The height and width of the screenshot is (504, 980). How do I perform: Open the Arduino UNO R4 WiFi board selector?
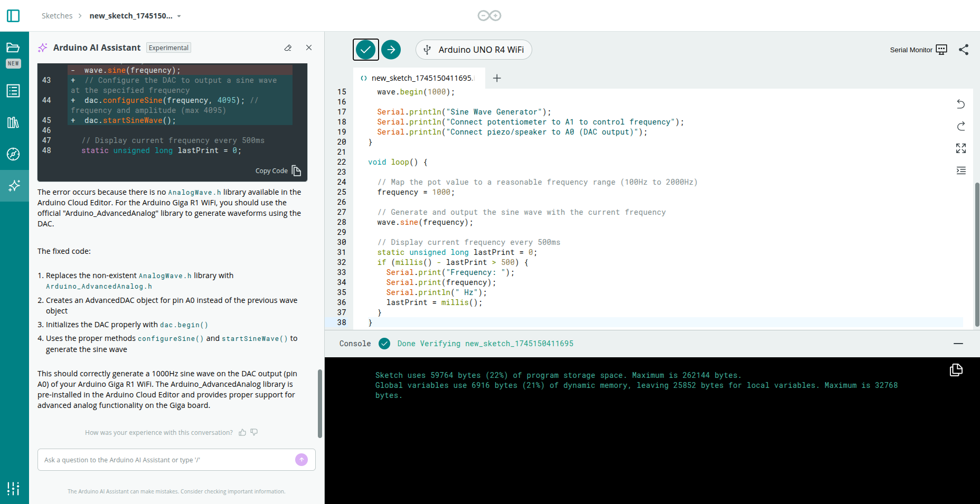click(x=474, y=50)
